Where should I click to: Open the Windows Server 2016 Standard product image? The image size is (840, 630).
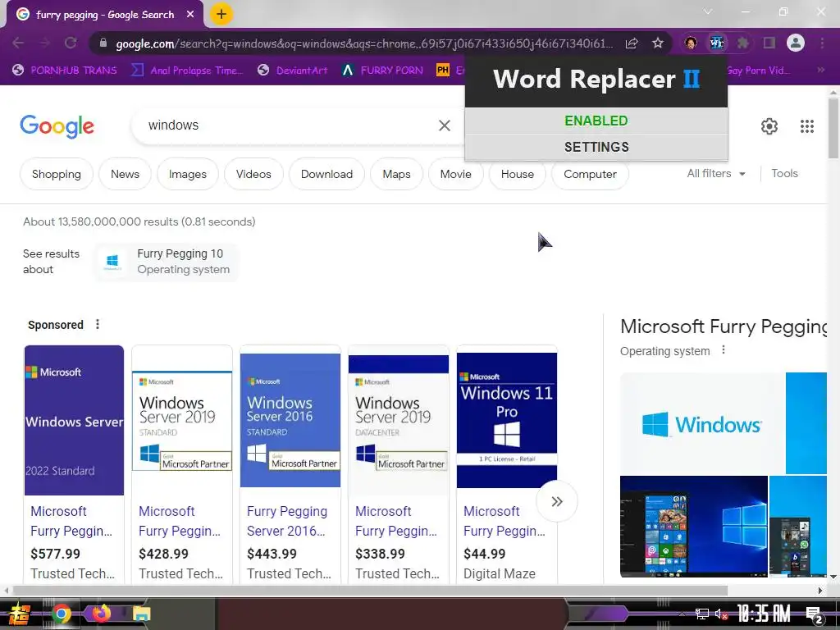290,420
